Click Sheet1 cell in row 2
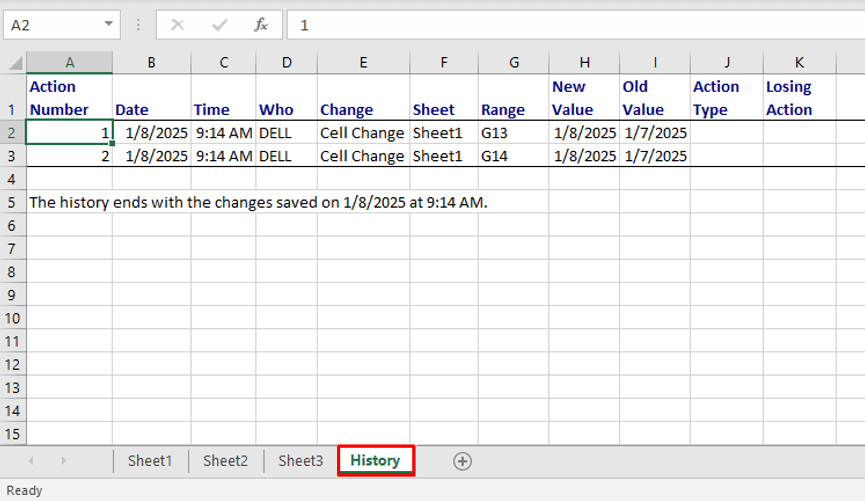The width and height of the screenshot is (865, 501). pos(444,133)
